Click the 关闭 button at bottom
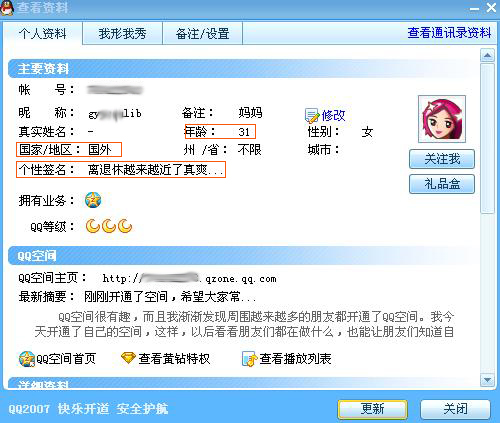This screenshot has width=500, height=423. 455,409
